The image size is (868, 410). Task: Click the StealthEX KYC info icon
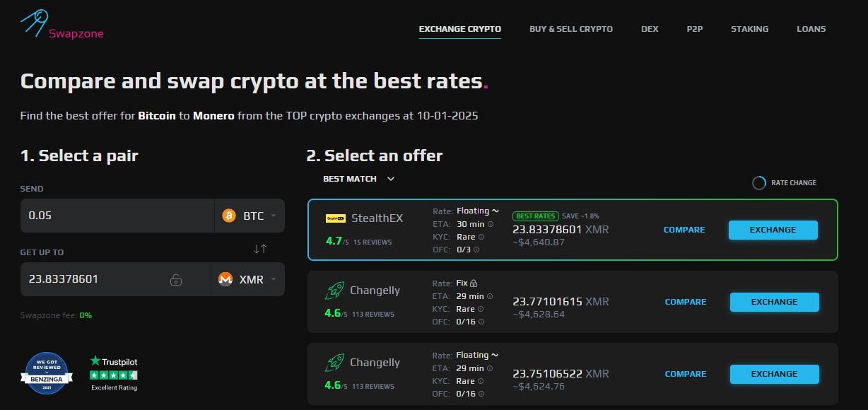click(481, 237)
